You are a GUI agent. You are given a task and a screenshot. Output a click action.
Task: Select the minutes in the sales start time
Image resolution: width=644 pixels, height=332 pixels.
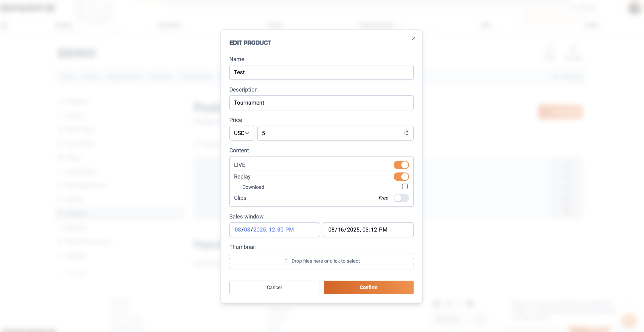280,230
